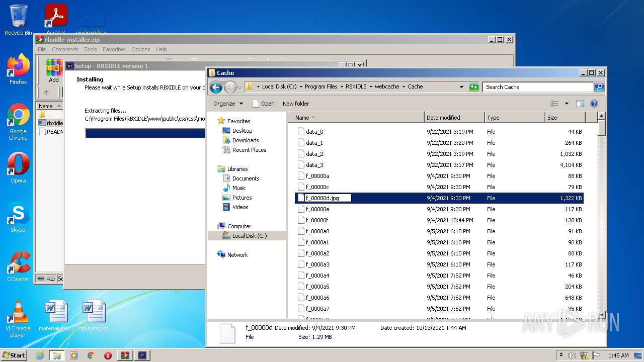Open the Firefox desktop shortcut
The width and height of the screenshot is (644, 362).
(x=18, y=69)
